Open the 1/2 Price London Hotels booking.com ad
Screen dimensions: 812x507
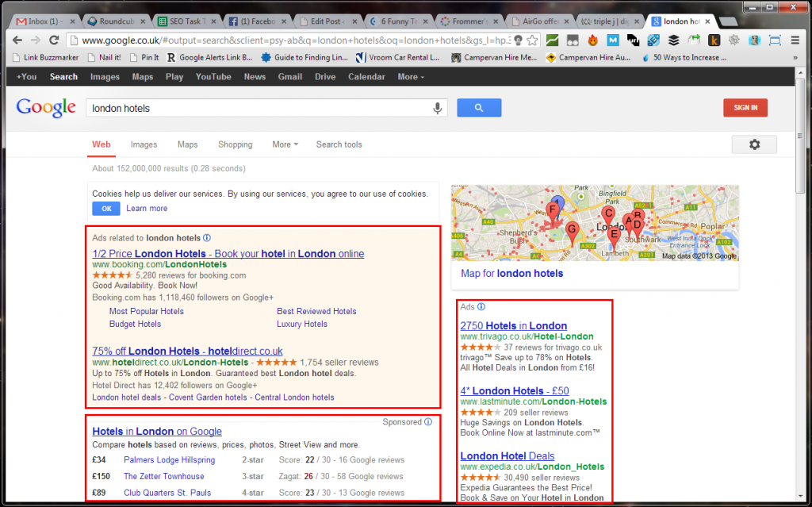click(228, 254)
